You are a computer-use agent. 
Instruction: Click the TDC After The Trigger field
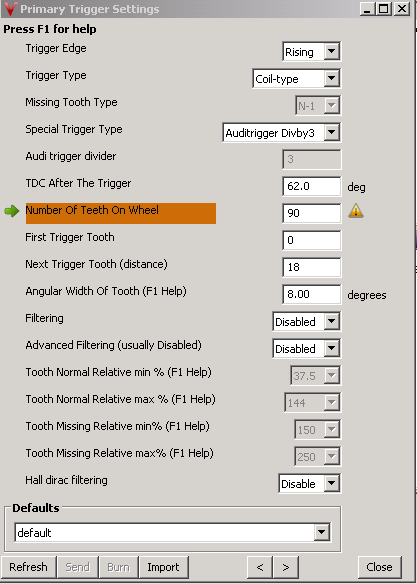pos(312,186)
